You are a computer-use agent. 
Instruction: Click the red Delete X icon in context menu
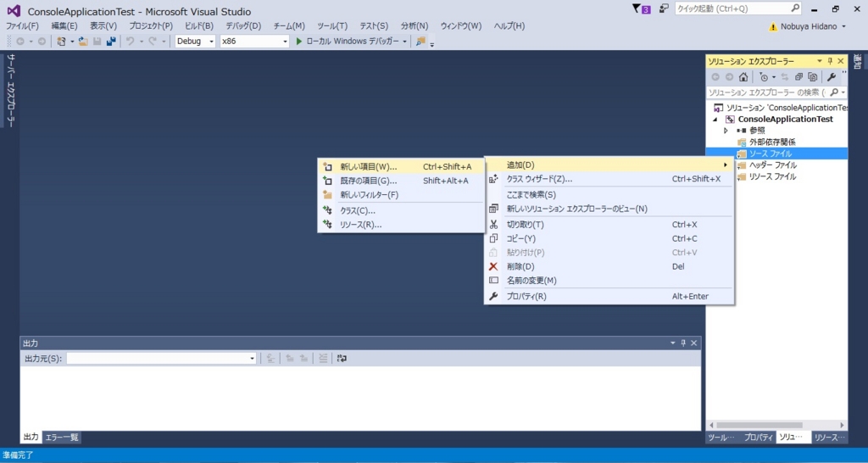point(493,266)
